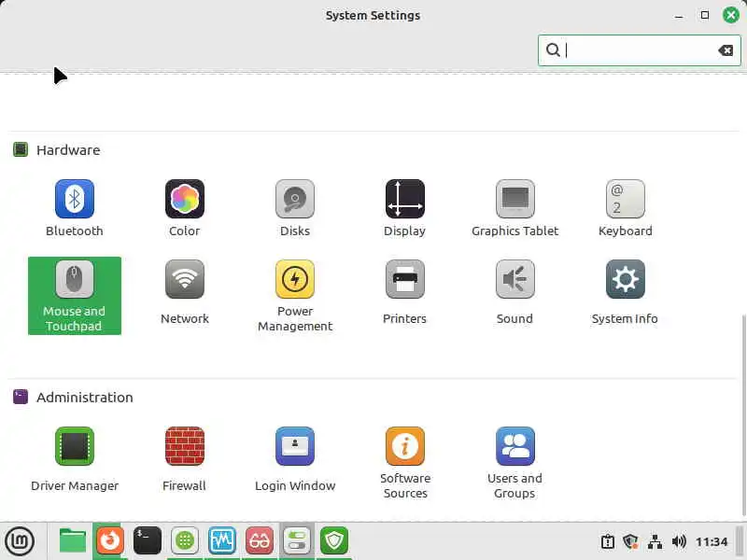Open Bluetooth settings

75,208
